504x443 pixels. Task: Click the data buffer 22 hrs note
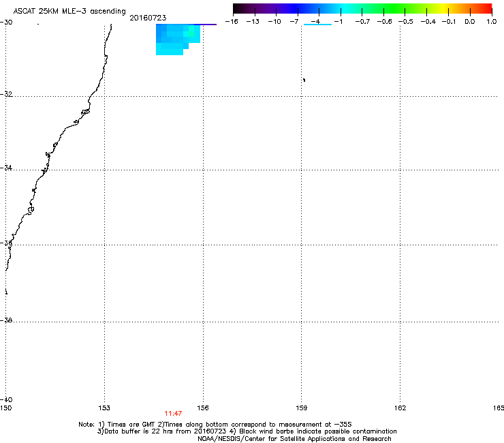[x=247, y=431]
